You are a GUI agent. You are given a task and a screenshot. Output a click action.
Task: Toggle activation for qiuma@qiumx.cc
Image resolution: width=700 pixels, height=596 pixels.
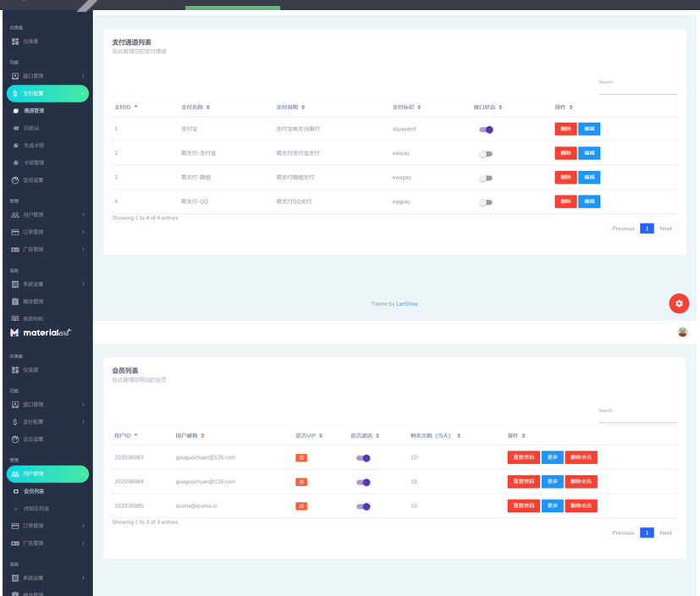363,506
